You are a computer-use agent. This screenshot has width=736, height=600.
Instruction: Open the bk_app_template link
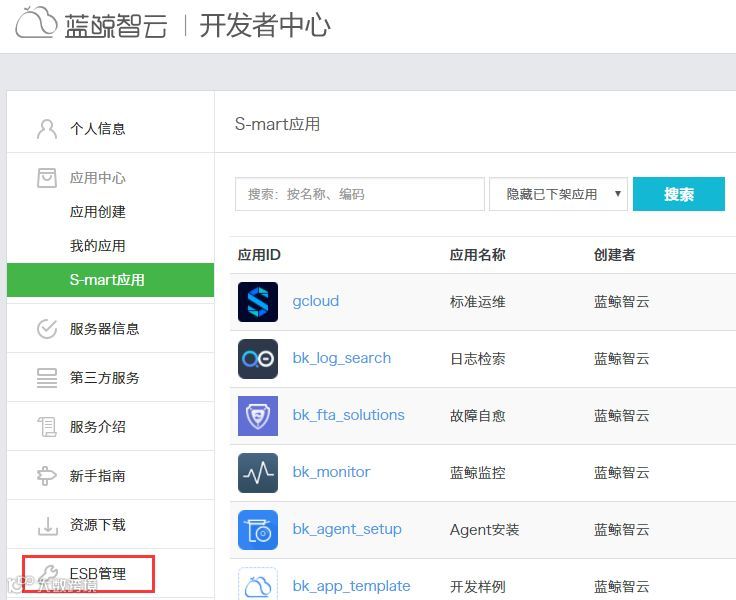[x=351, y=586]
